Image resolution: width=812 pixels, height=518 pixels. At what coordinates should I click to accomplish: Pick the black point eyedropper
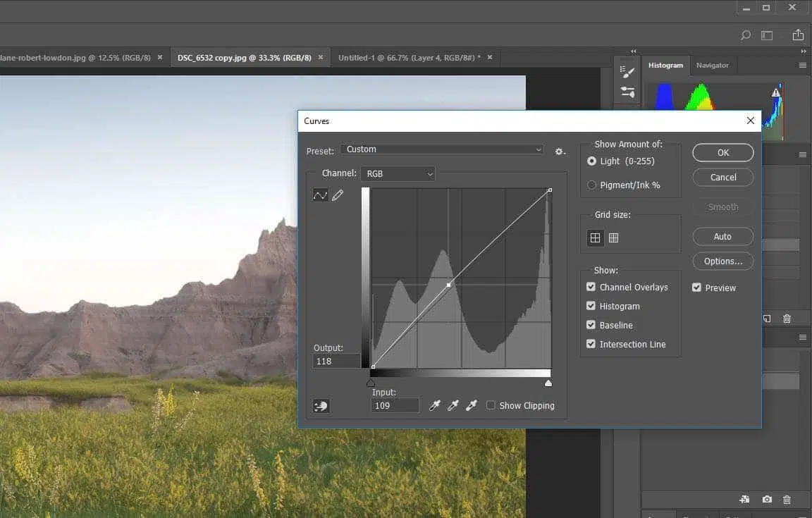[x=436, y=405]
